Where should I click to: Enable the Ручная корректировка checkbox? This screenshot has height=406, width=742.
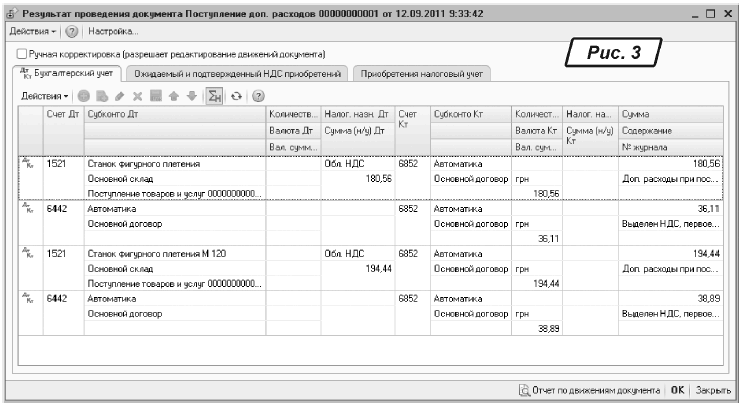(21, 54)
